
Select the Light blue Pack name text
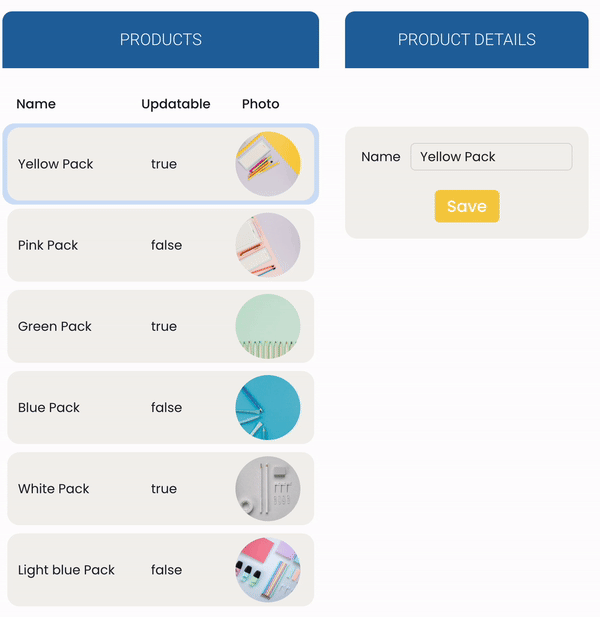[66, 570]
